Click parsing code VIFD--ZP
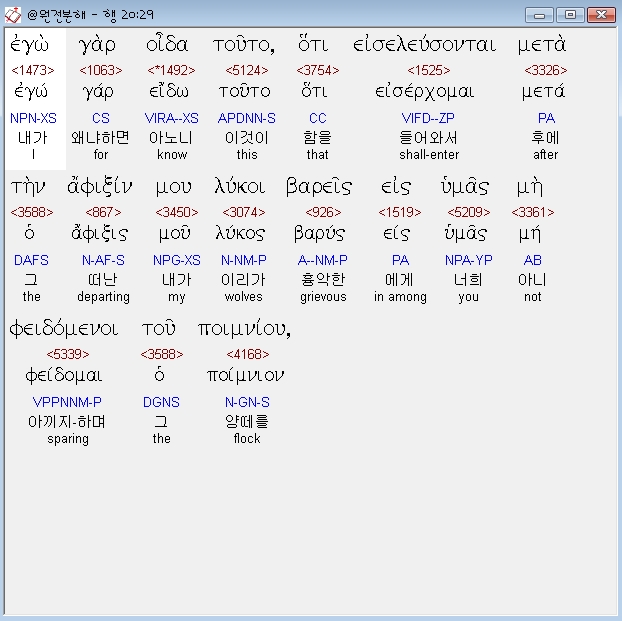 [x=428, y=118]
